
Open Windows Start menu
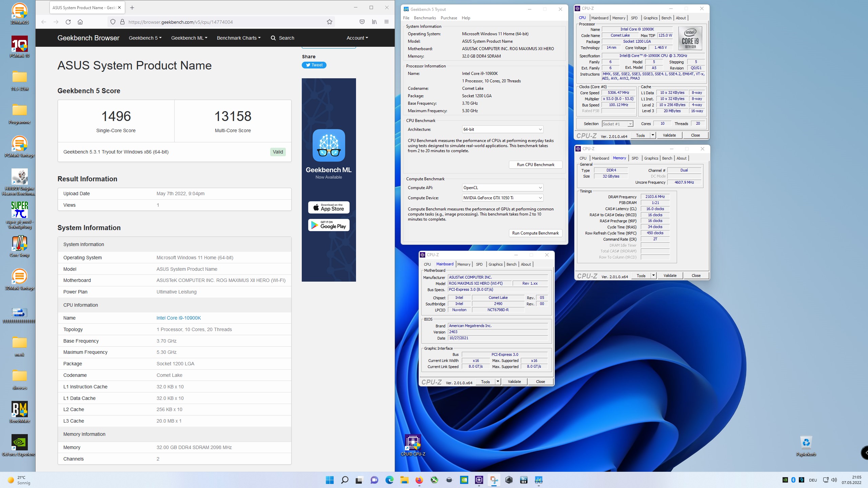[330, 480]
